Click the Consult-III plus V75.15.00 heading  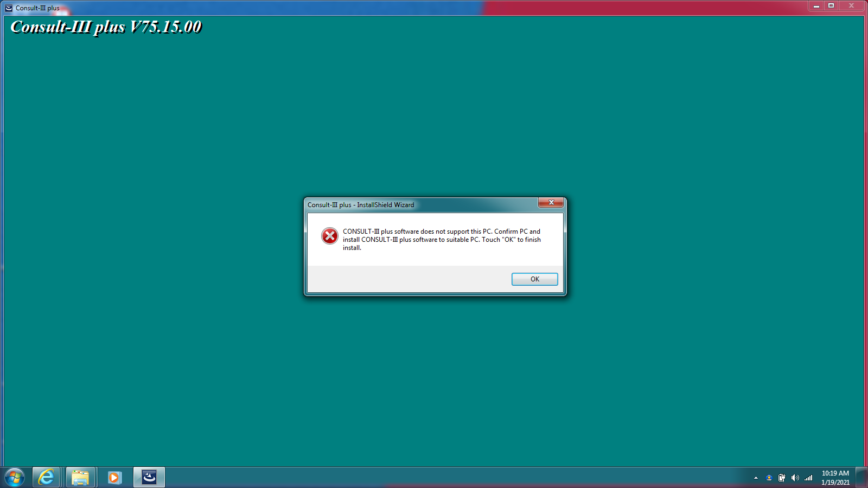tap(106, 27)
